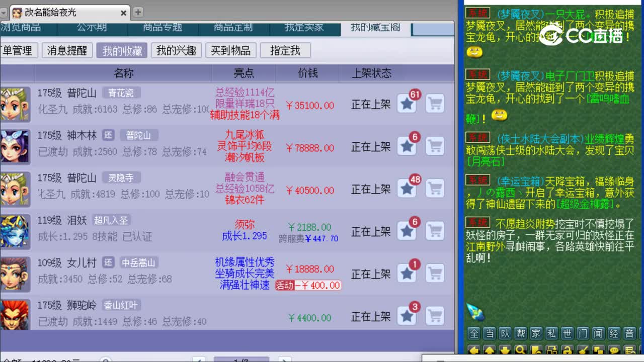The image size is (644, 362).
Task: Select the 家 chat channel button
Action: tap(536, 333)
